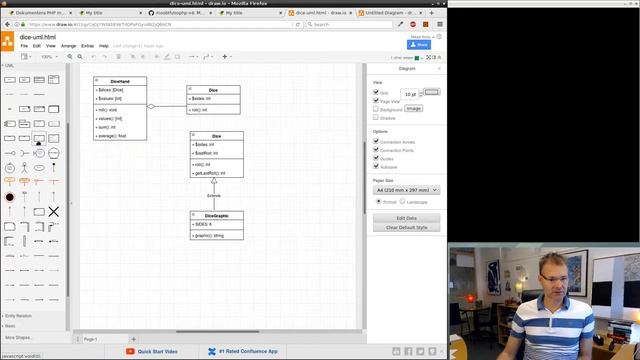The width and height of the screenshot is (640, 360).
Task: Switch to the Untitled Diagram browser tab
Action: pyautogui.click(x=390, y=13)
